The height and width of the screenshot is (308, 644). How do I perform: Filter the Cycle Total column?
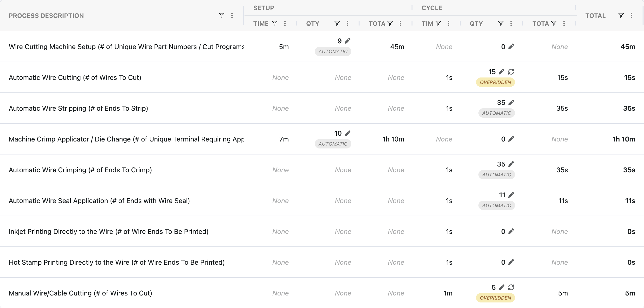click(554, 24)
